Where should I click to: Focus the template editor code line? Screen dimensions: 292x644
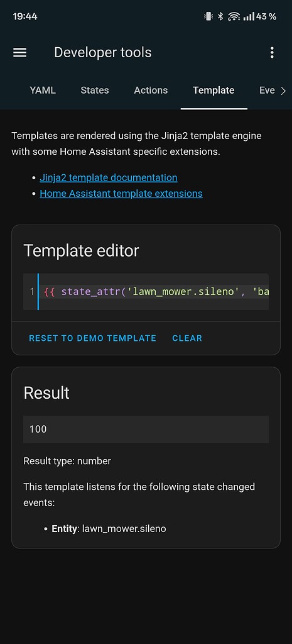[154, 292]
